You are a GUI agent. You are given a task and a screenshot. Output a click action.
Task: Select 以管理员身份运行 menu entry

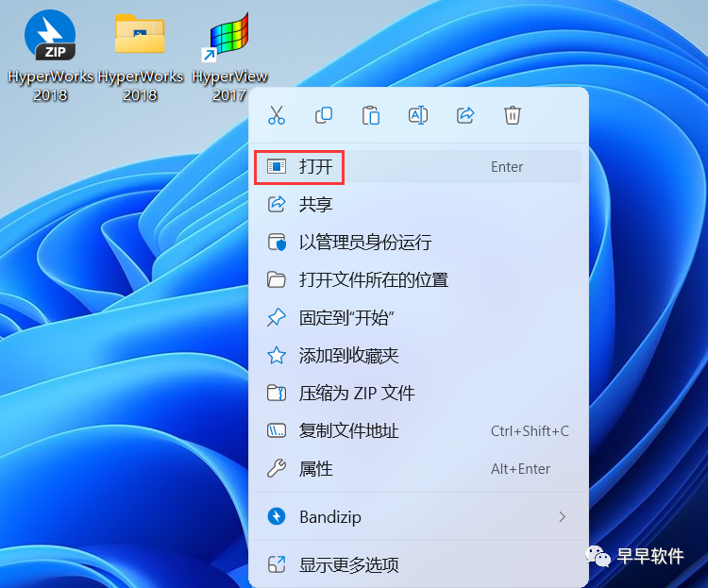pyautogui.click(x=365, y=243)
